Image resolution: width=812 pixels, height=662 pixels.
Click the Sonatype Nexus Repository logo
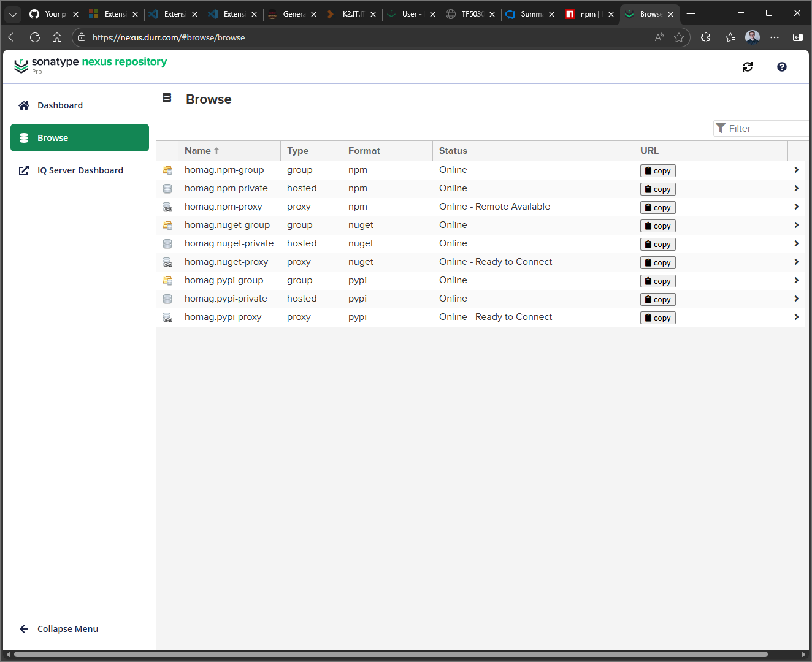[90, 65]
